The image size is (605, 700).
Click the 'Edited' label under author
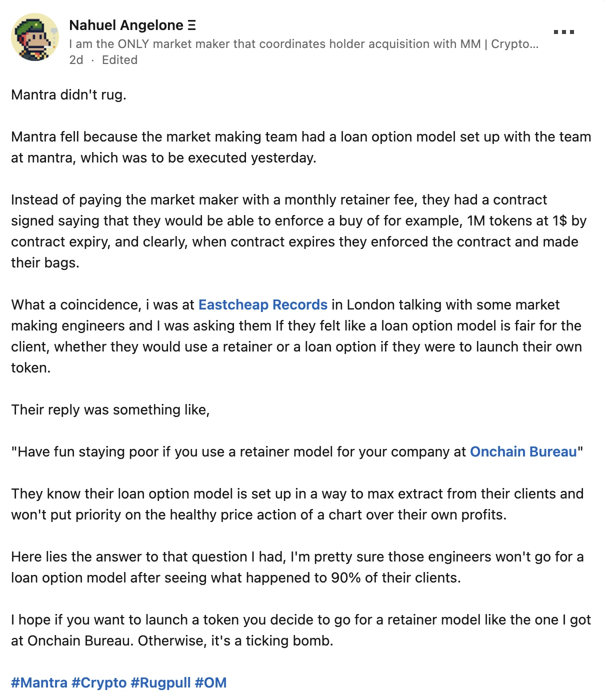[119, 60]
